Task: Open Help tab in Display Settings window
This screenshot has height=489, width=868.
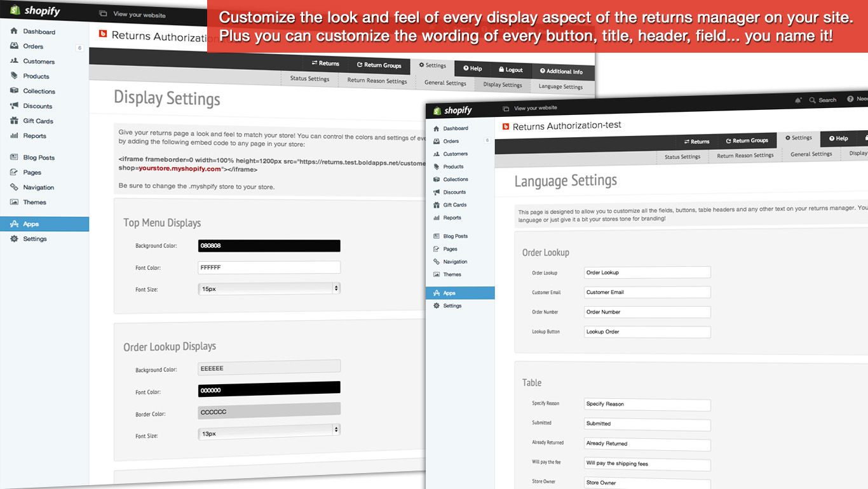Action: coord(472,68)
